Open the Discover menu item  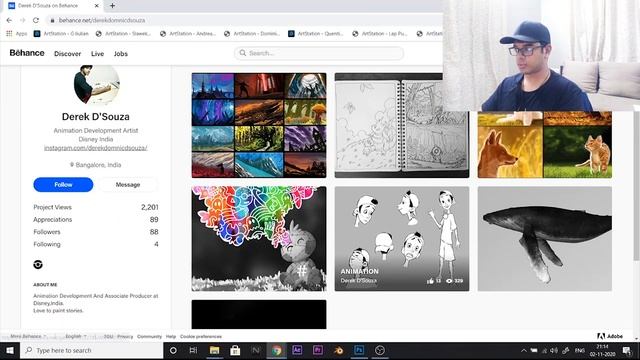pyautogui.click(x=67, y=53)
